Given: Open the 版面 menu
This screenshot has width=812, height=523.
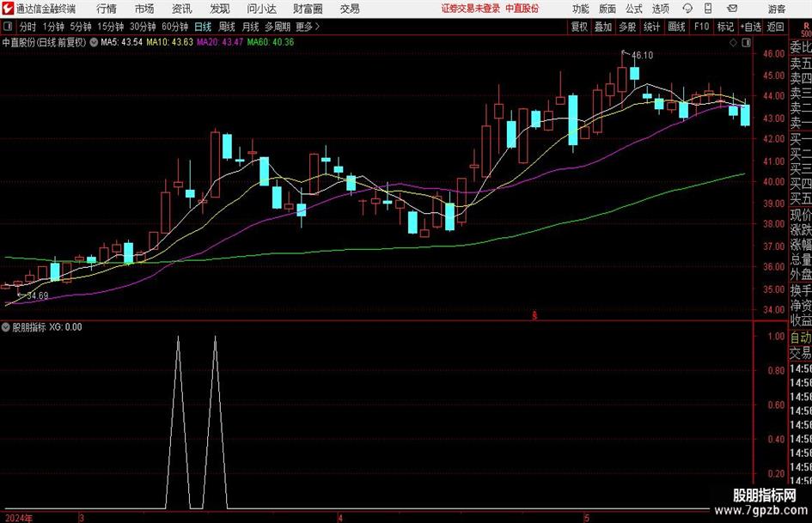Looking at the screenshot, I should (x=607, y=9).
